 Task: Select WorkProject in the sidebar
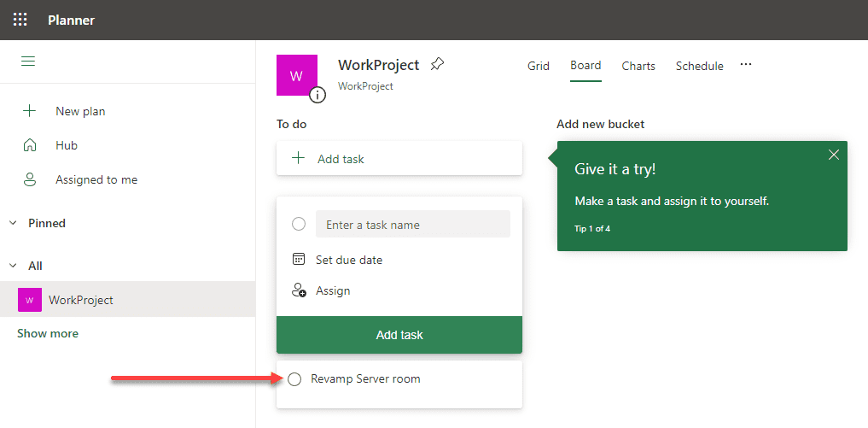point(127,299)
